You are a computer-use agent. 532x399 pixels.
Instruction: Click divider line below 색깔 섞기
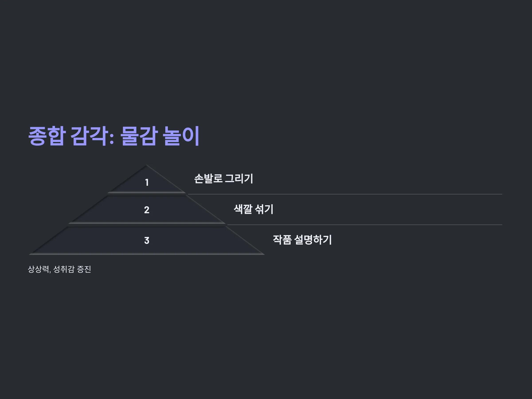pos(365,225)
